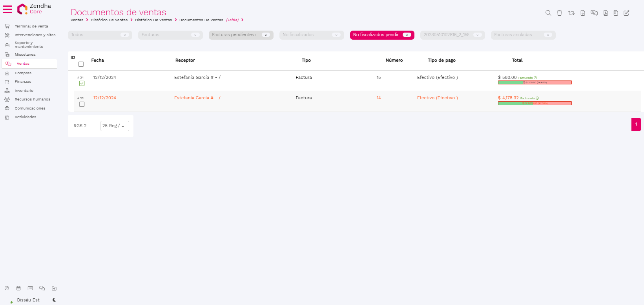
Task: Open the 25 Reg./ page size dropdown
Action: coord(114,126)
